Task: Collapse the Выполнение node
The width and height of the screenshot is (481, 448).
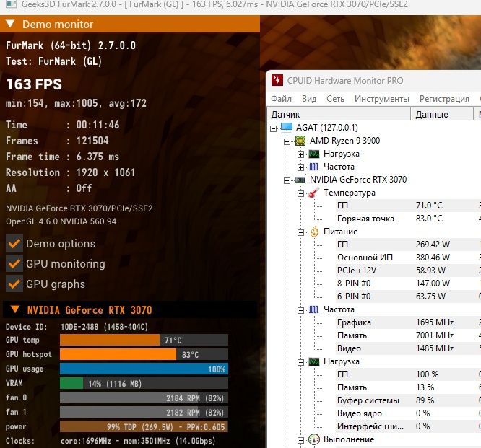Action: pos(300,440)
